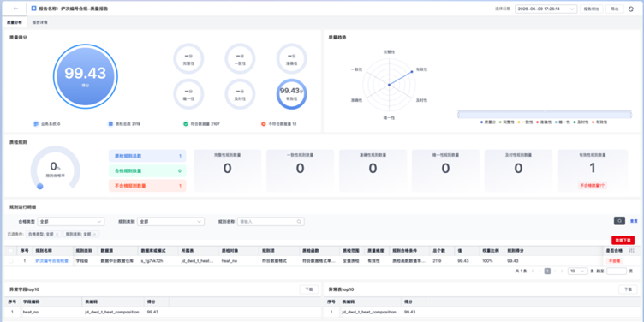This screenshot has height=322, width=644.
Task: Click the 完整性 score ring
Action: (188, 59)
